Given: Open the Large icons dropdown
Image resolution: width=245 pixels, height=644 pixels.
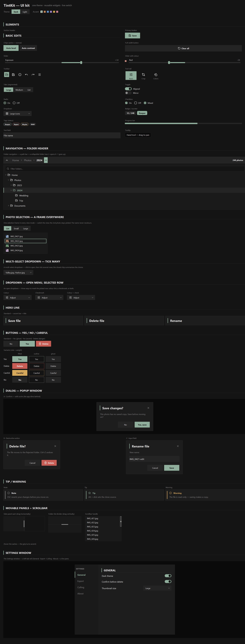Looking at the screenshot, I should [x=17, y=114].
